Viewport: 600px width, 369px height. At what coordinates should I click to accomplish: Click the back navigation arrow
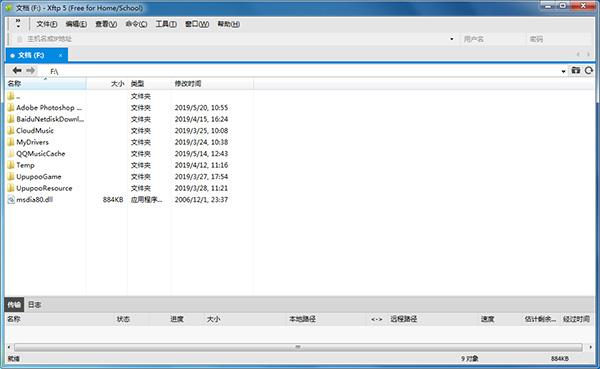(17, 70)
